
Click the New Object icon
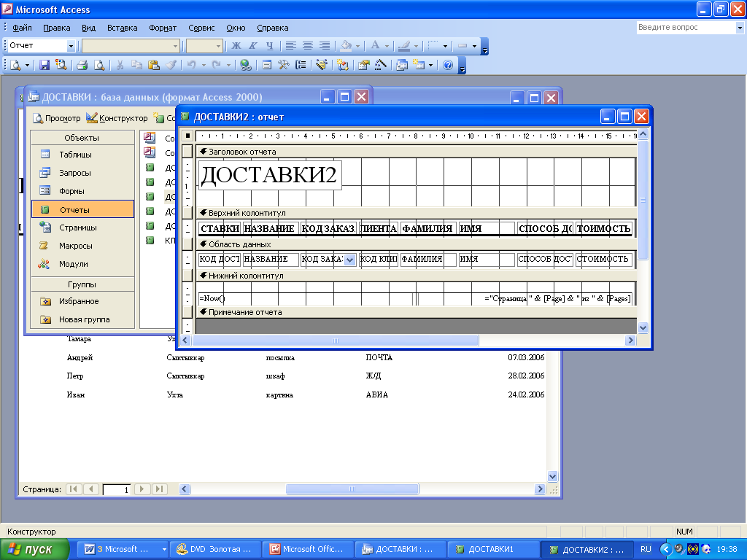pos(419,65)
